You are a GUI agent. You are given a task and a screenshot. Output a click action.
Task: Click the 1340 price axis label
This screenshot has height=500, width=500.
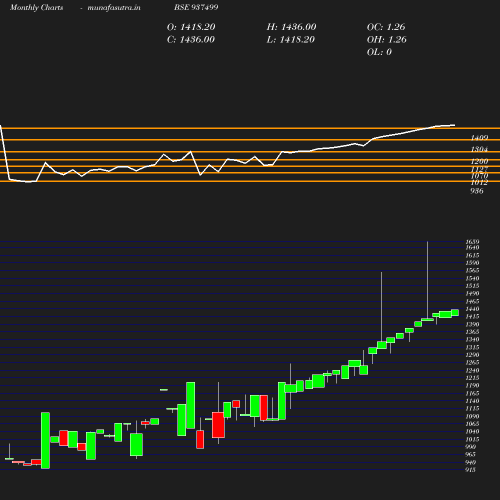click(473, 340)
